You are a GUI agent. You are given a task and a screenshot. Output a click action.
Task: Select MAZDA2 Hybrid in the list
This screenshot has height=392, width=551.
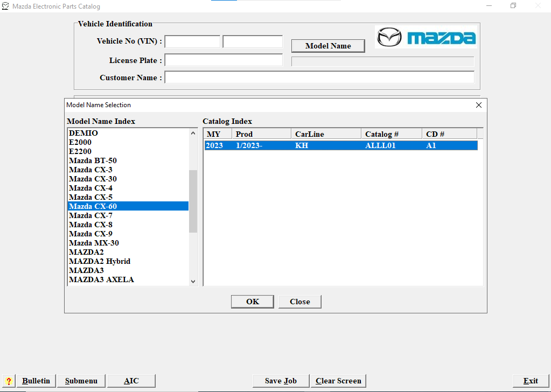128,261
